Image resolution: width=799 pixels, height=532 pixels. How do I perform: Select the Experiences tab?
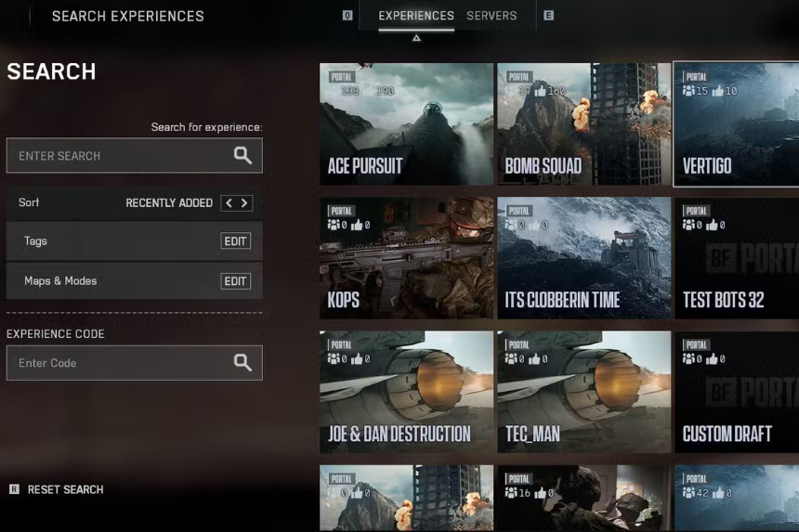[x=416, y=16]
